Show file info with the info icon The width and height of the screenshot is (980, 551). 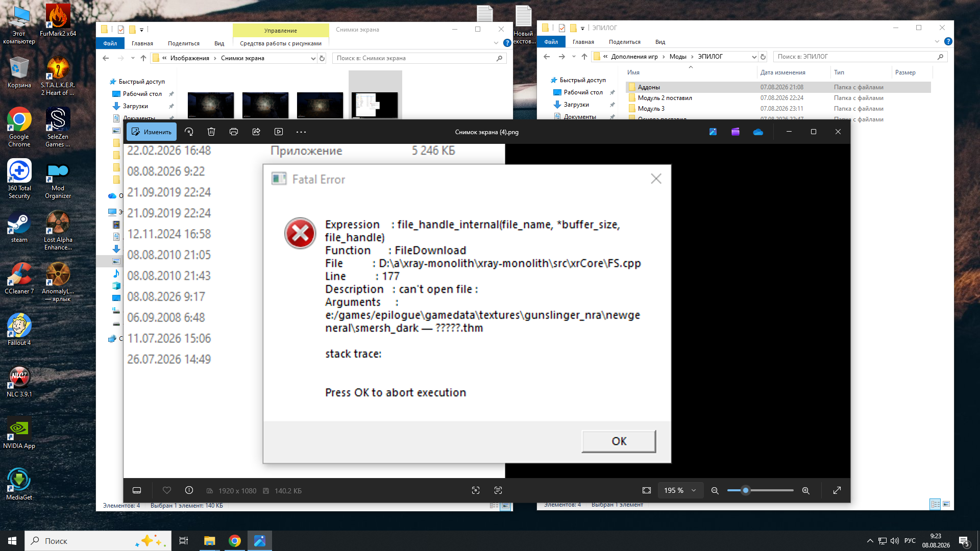tap(189, 490)
